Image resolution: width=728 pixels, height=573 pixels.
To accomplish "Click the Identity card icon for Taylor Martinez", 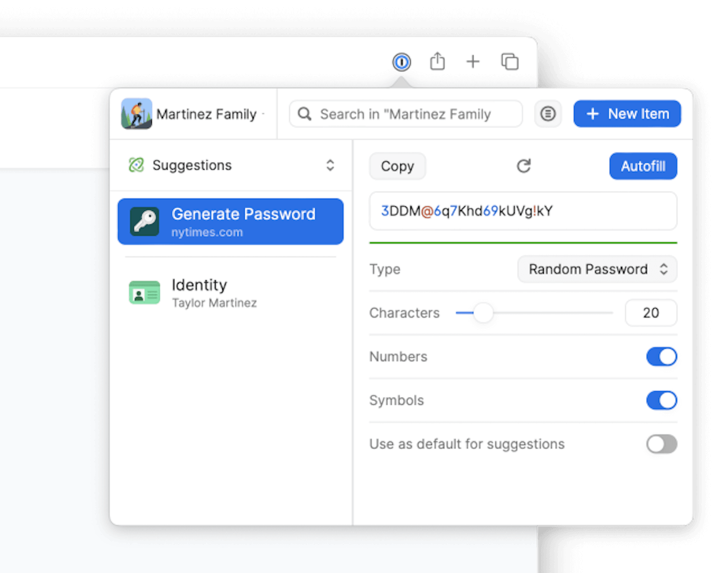I will pyautogui.click(x=144, y=292).
